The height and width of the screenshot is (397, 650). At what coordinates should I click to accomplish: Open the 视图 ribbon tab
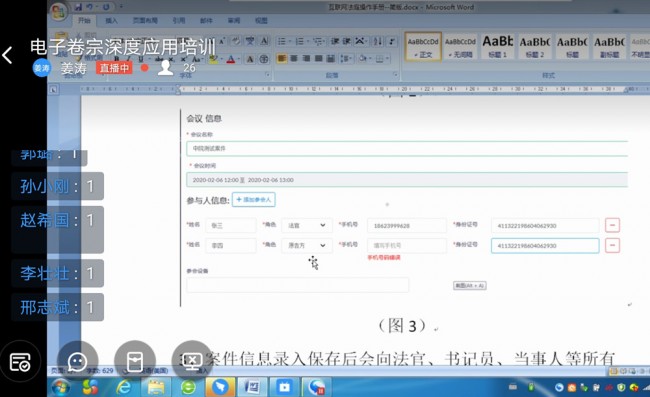pos(261,20)
